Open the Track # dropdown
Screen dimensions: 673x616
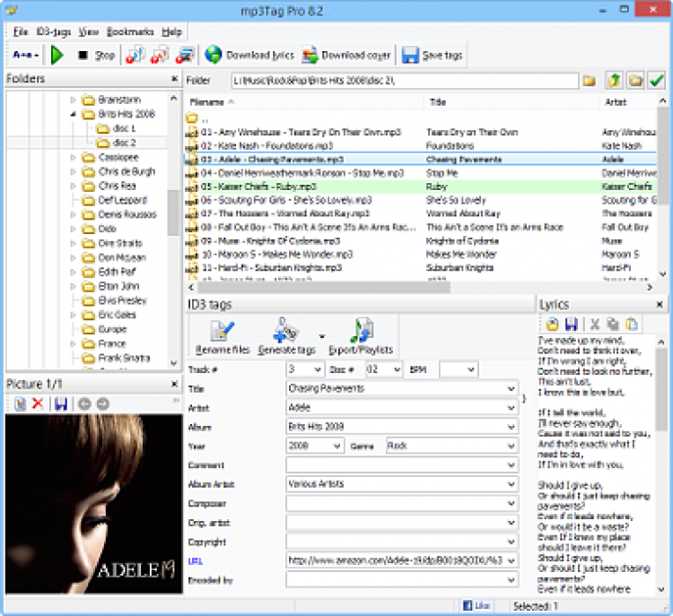317,369
